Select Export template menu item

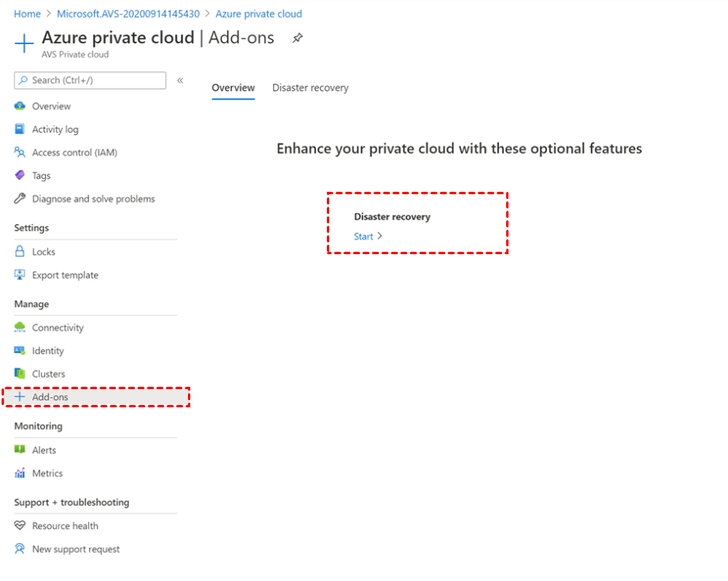point(65,276)
